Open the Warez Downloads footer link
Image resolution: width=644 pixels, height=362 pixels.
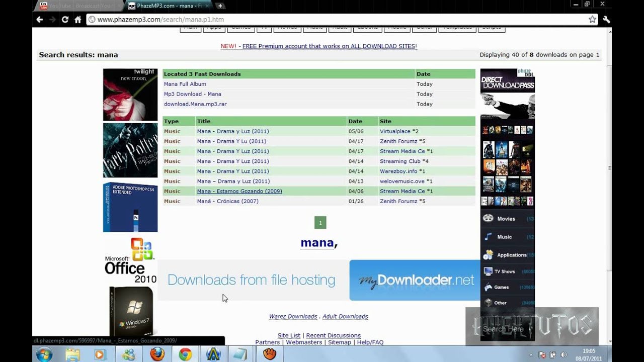[x=293, y=316]
